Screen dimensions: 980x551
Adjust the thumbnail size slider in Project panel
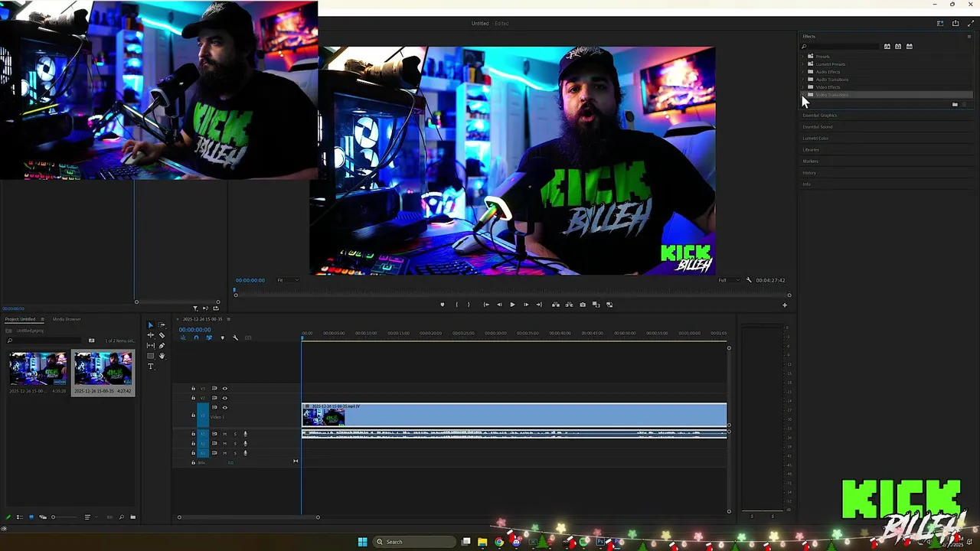[x=64, y=517]
